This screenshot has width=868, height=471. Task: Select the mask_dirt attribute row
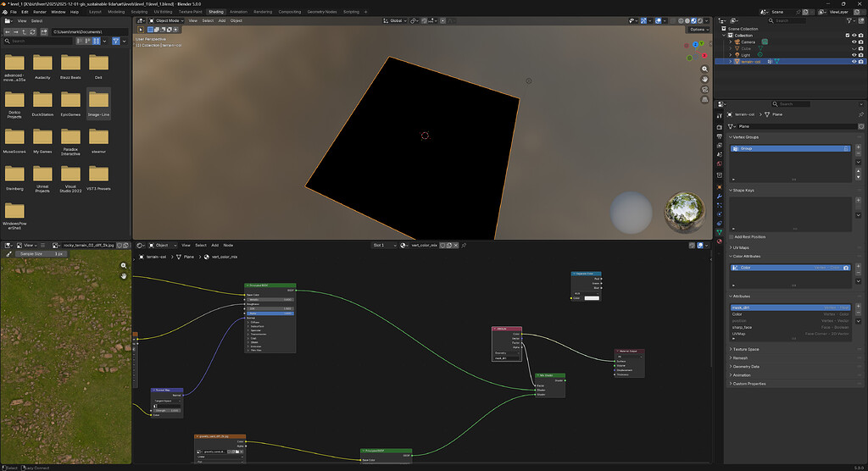790,308
